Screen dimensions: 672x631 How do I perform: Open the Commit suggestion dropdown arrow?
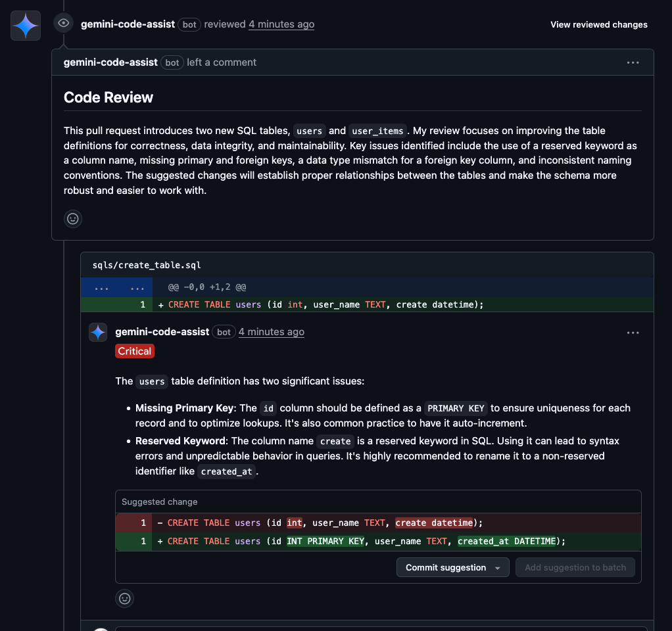tap(498, 568)
